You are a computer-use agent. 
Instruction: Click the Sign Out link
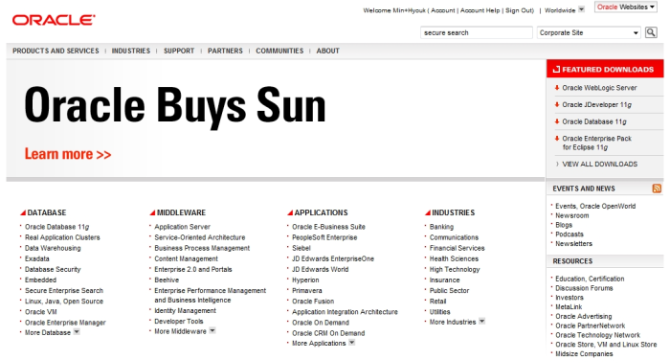(518, 11)
